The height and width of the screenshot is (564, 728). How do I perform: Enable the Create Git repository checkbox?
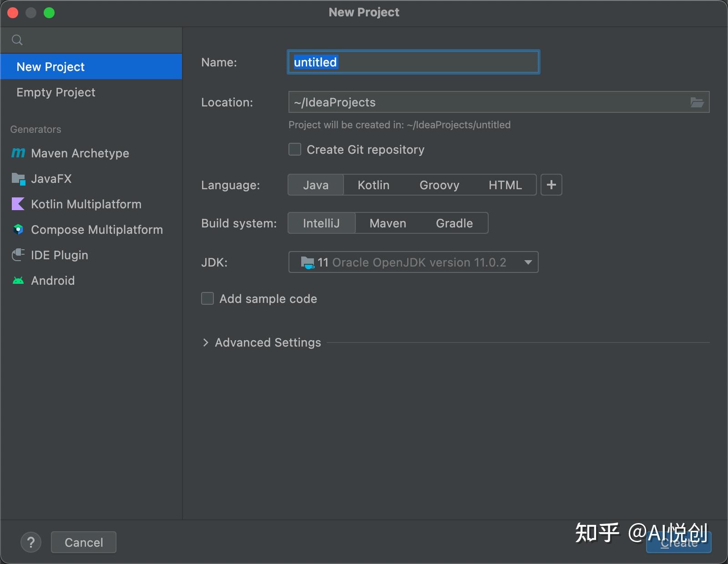point(295,150)
